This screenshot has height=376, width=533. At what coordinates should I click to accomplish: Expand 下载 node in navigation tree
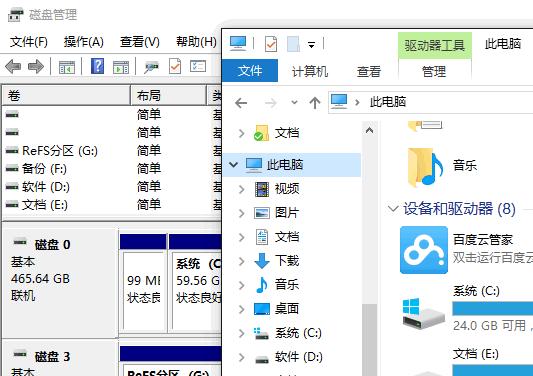[x=241, y=261]
